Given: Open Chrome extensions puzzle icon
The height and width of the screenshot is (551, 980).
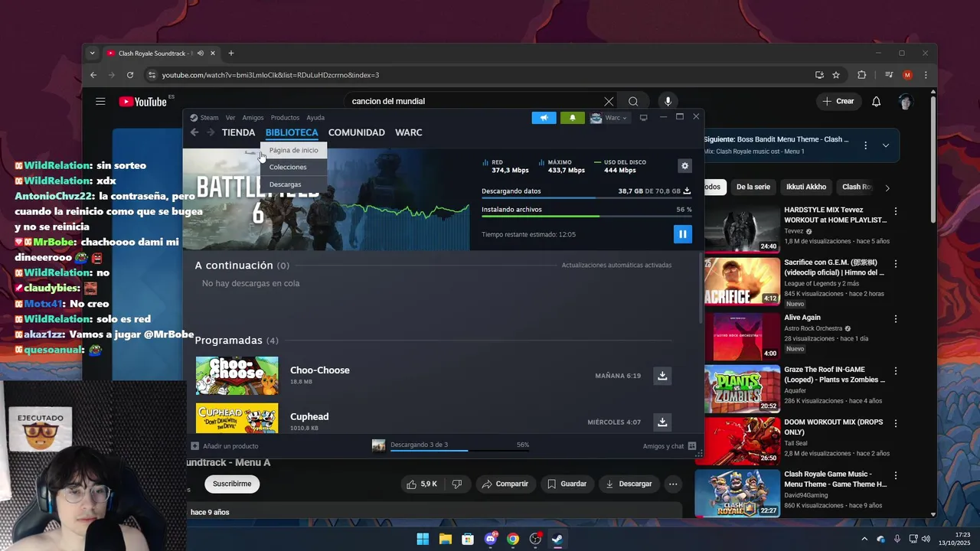Looking at the screenshot, I should [861, 75].
